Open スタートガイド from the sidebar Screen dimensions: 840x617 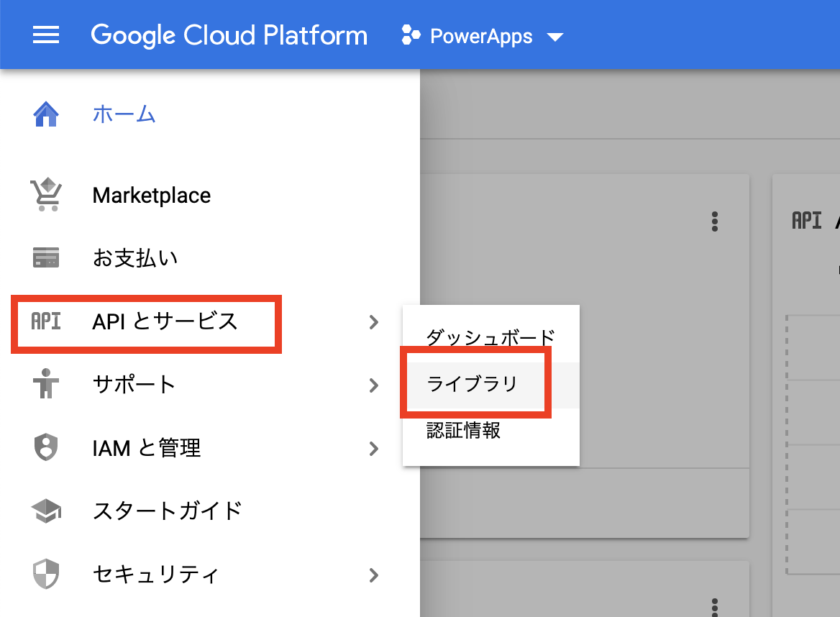coord(167,511)
